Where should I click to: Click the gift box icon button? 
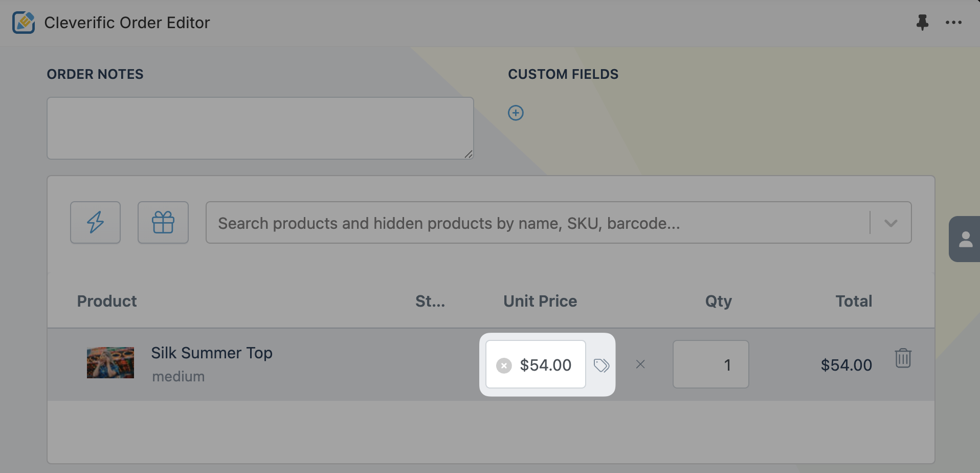(163, 222)
